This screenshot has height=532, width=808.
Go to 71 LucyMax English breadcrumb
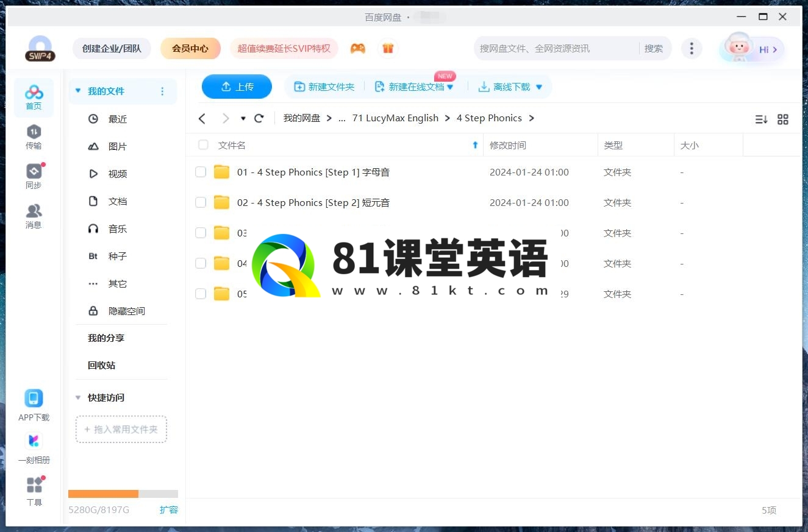(395, 118)
